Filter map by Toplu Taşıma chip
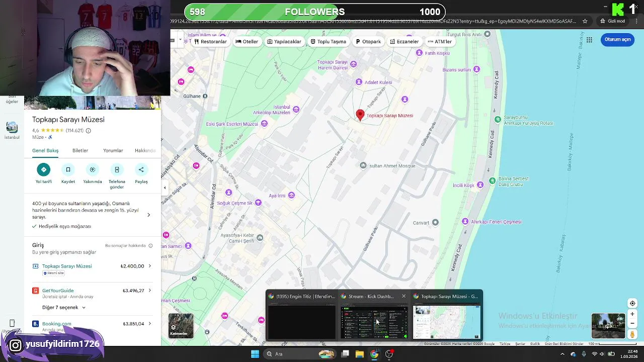 [329, 42]
